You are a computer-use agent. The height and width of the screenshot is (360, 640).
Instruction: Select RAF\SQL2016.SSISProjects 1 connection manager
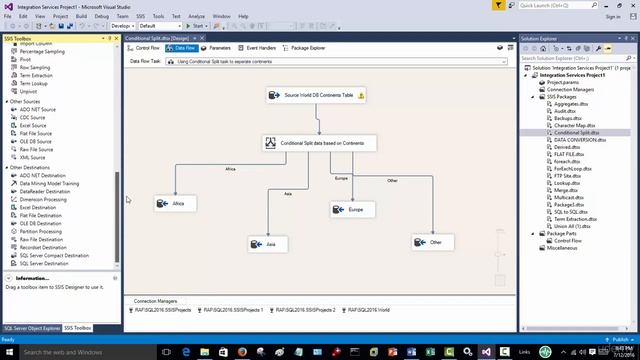[231, 310]
